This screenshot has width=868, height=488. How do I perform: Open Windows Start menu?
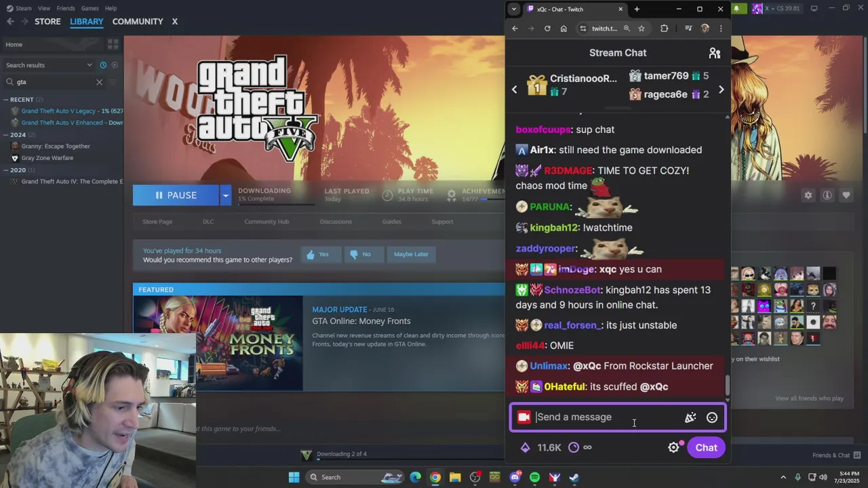click(x=294, y=477)
